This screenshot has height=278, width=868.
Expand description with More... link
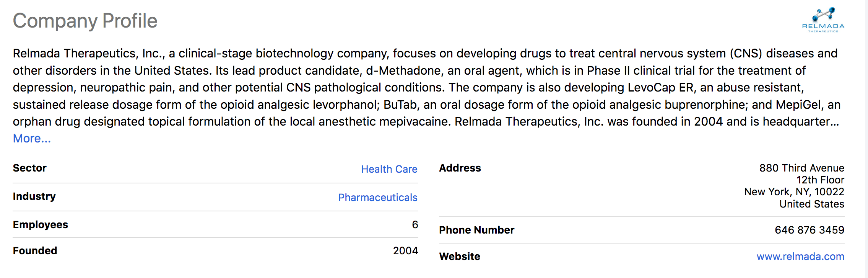pos(32,139)
